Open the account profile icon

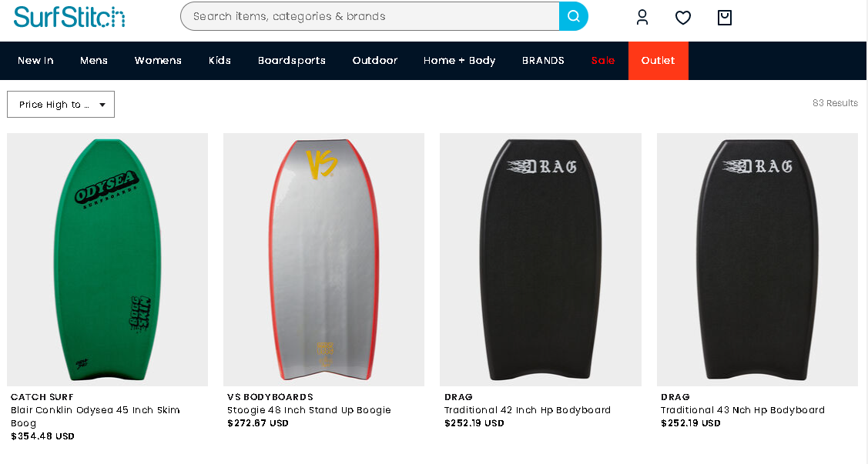[642, 17]
